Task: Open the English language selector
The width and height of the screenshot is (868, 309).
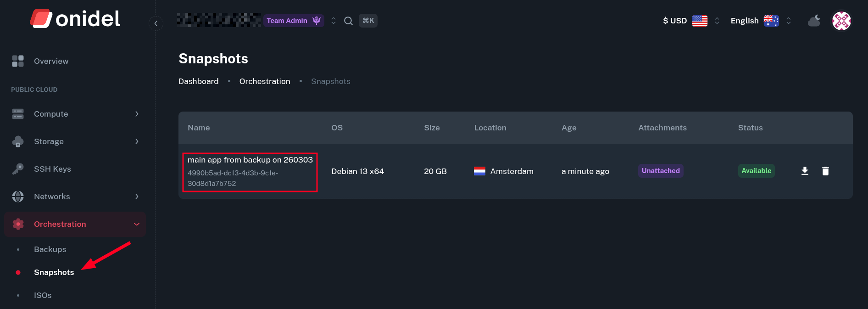Action: point(760,21)
